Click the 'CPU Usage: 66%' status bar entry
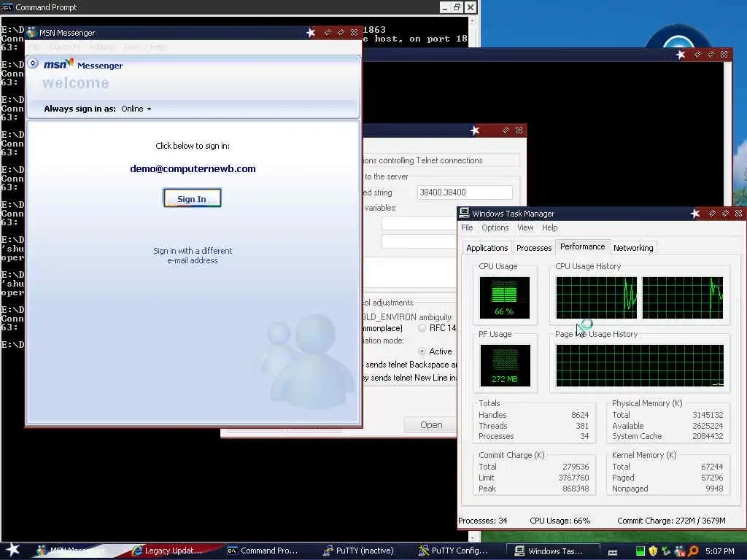The width and height of the screenshot is (747, 560). click(560, 521)
